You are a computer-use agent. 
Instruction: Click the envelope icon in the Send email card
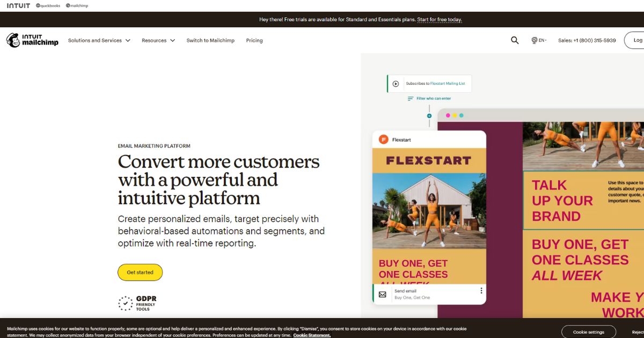(383, 294)
